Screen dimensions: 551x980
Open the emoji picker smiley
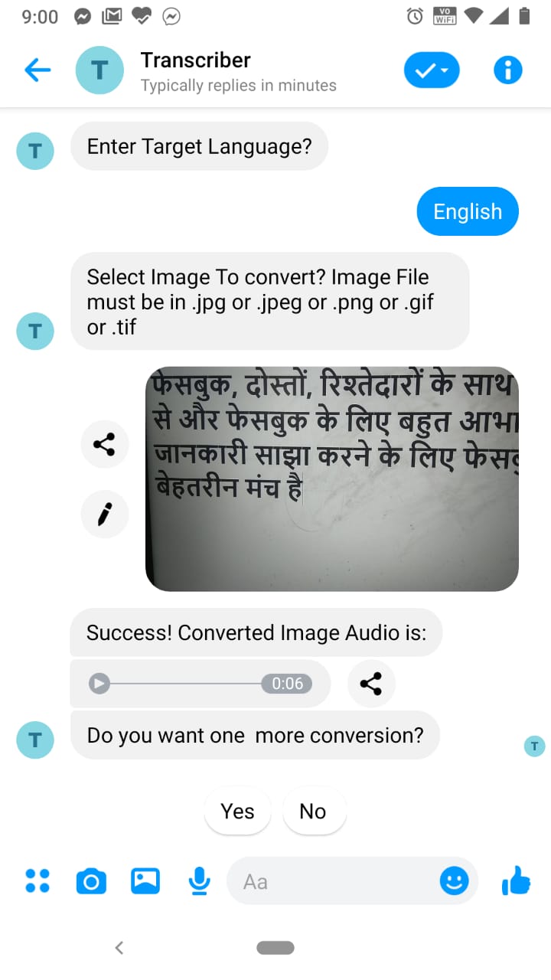coord(454,881)
